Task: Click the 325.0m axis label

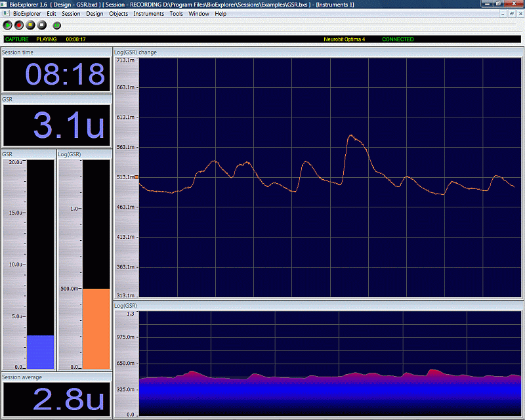Action: tap(125, 390)
